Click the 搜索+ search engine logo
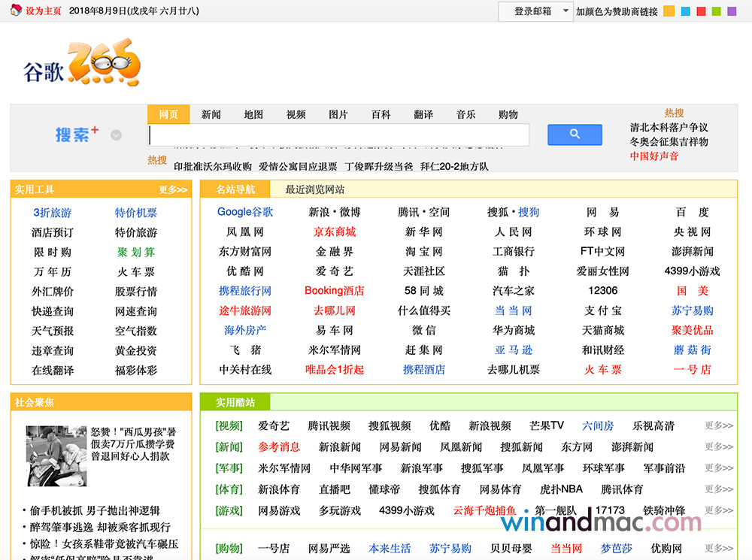This screenshot has height=560, width=752. 77,135
